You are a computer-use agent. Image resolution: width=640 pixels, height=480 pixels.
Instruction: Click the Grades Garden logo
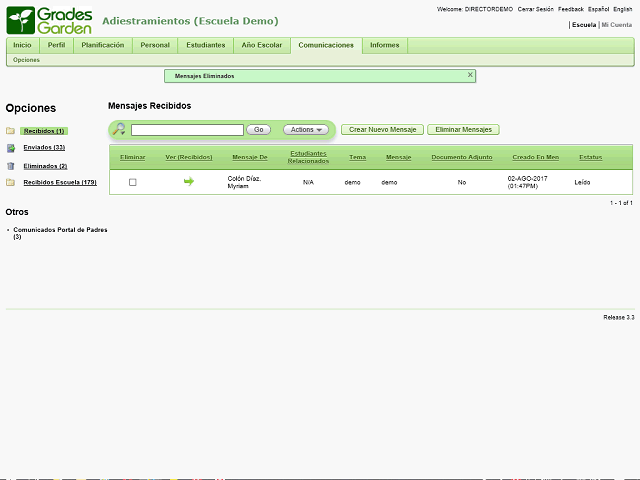[50, 20]
